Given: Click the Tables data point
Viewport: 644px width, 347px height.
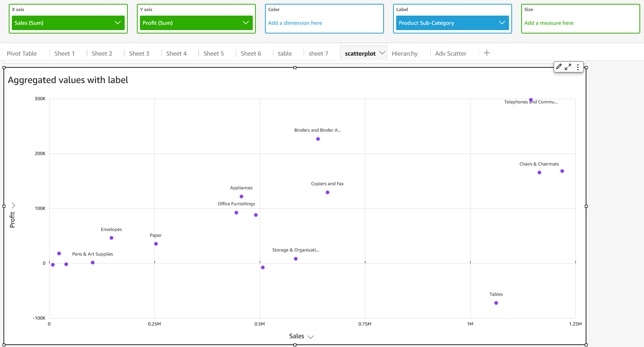Looking at the screenshot, I should point(496,303).
